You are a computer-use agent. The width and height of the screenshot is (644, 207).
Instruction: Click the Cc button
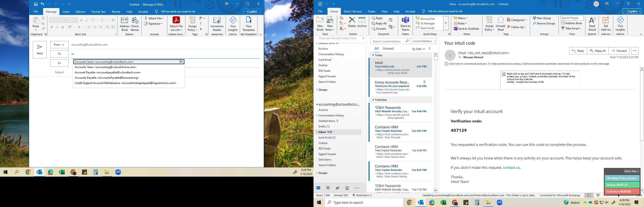tap(59, 63)
